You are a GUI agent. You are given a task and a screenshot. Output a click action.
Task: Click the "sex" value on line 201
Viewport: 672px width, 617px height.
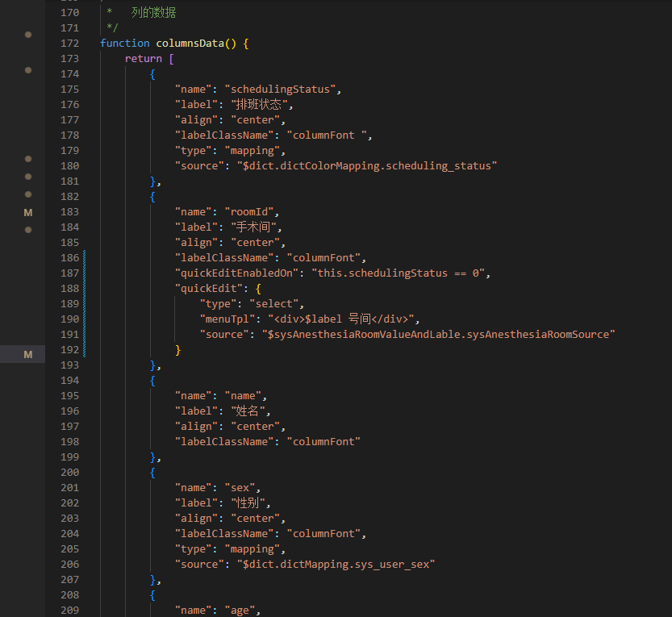click(x=240, y=488)
